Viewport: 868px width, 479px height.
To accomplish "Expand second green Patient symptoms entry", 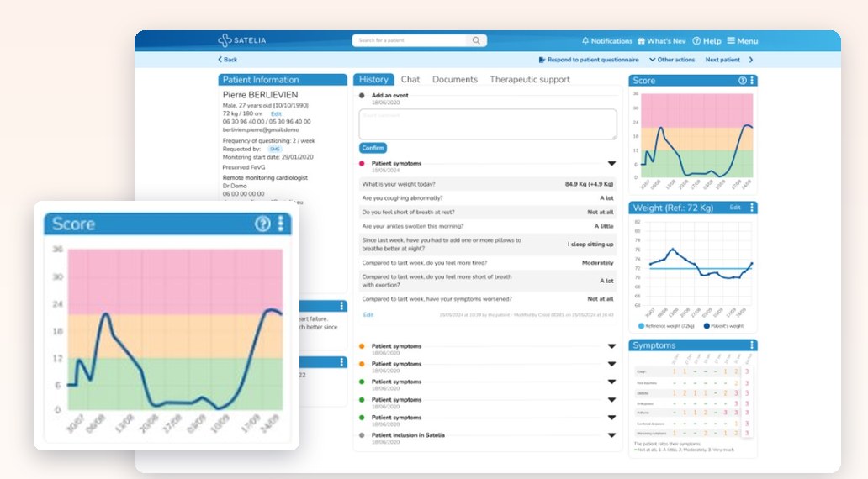I will click(611, 399).
